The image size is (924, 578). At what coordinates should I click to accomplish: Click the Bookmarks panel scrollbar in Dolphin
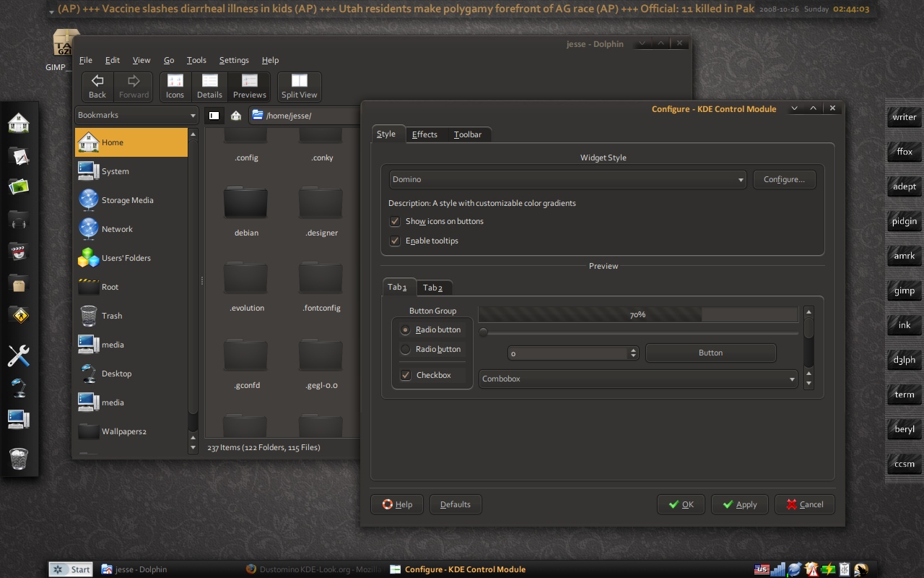(x=193, y=290)
